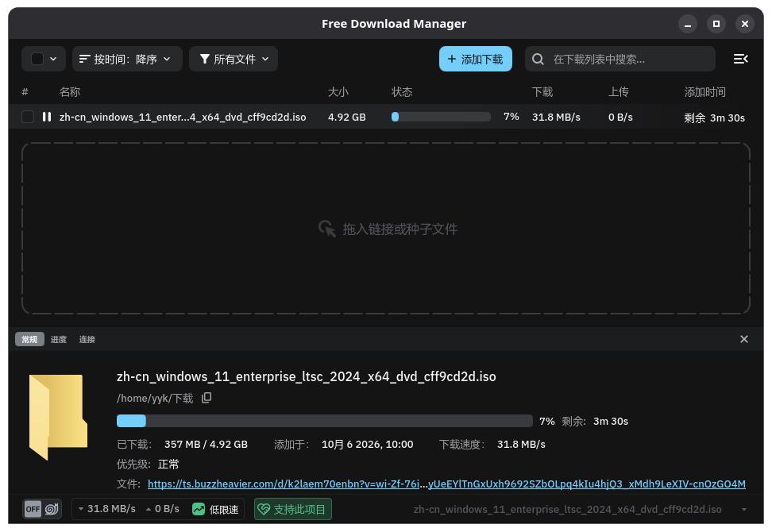Toggle snail speed mode OFF switch
Screen dimensions: 772x532
click(42, 509)
